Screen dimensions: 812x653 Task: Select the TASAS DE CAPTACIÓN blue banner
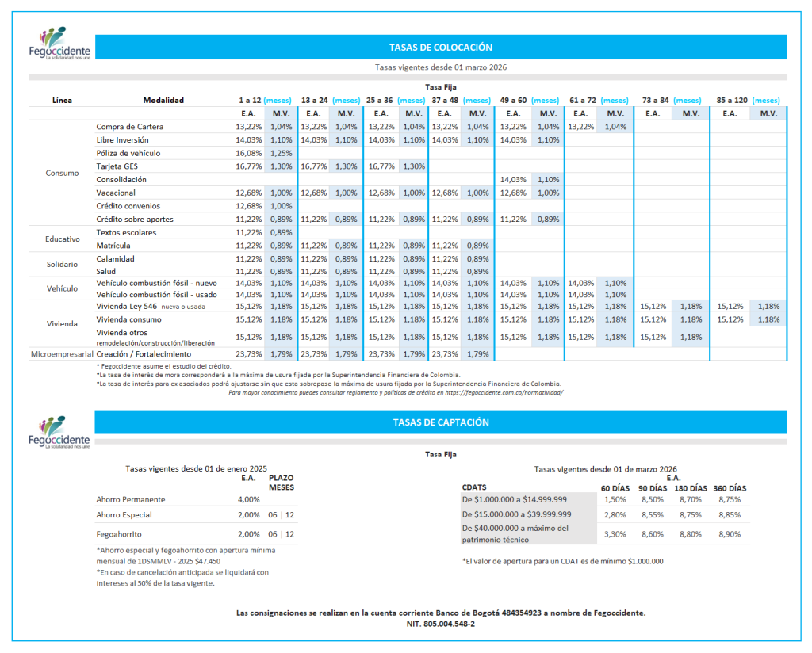click(441, 422)
